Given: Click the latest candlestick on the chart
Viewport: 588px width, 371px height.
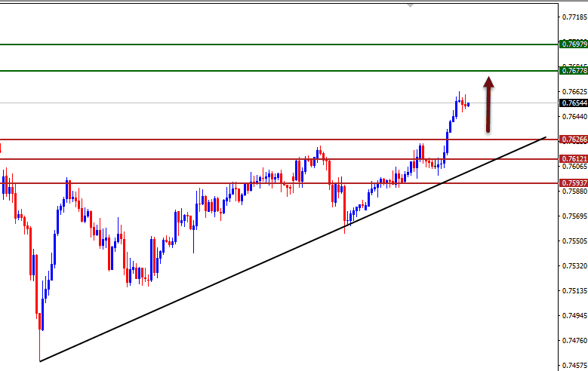Looking at the screenshot, I should (x=469, y=105).
